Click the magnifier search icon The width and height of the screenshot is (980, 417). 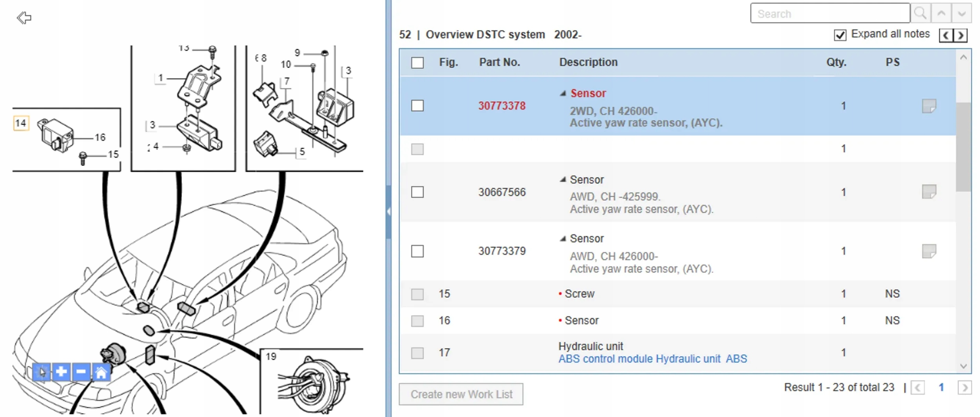point(920,13)
